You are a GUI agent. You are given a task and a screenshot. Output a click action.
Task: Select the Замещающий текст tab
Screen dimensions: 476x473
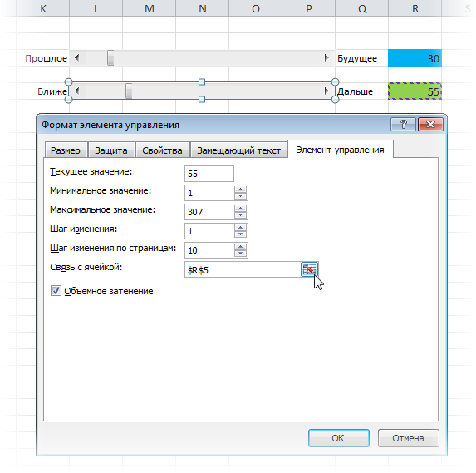(238, 150)
